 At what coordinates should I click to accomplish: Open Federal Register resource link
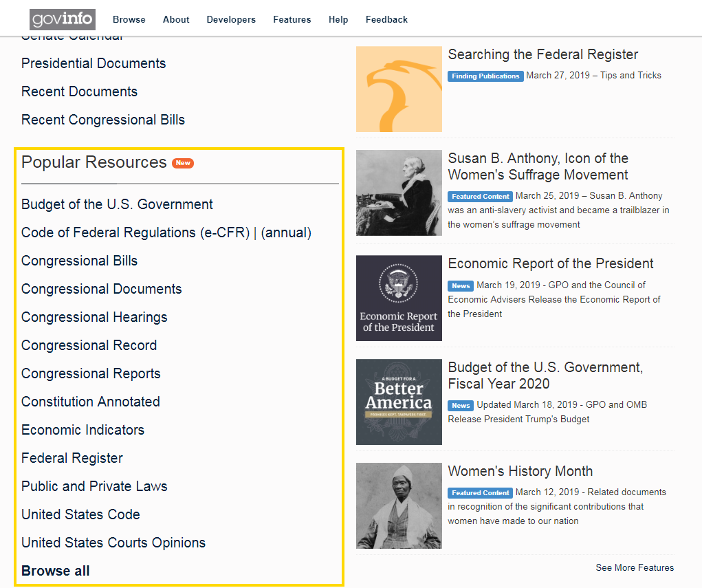tap(72, 458)
